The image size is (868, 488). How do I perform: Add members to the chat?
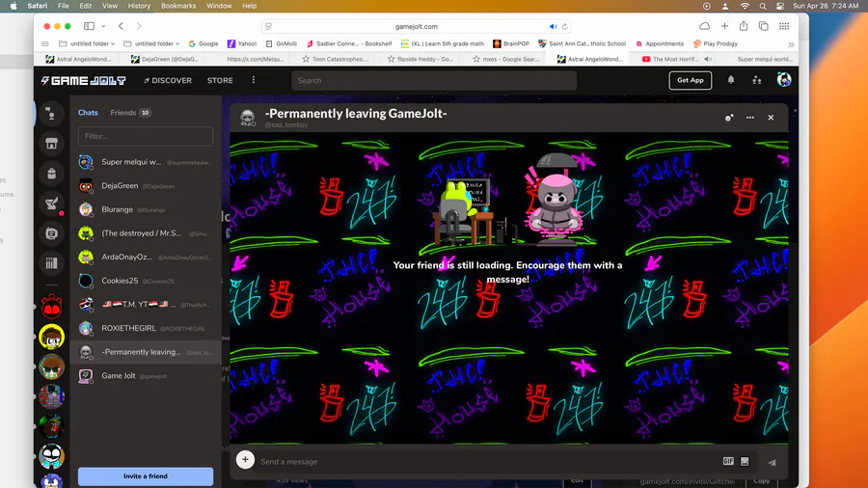[729, 118]
